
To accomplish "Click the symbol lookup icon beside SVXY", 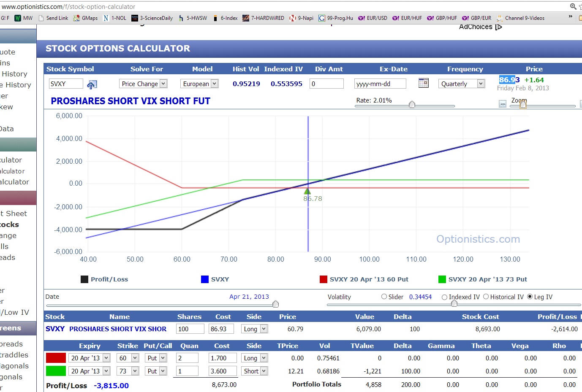I will (x=92, y=84).
